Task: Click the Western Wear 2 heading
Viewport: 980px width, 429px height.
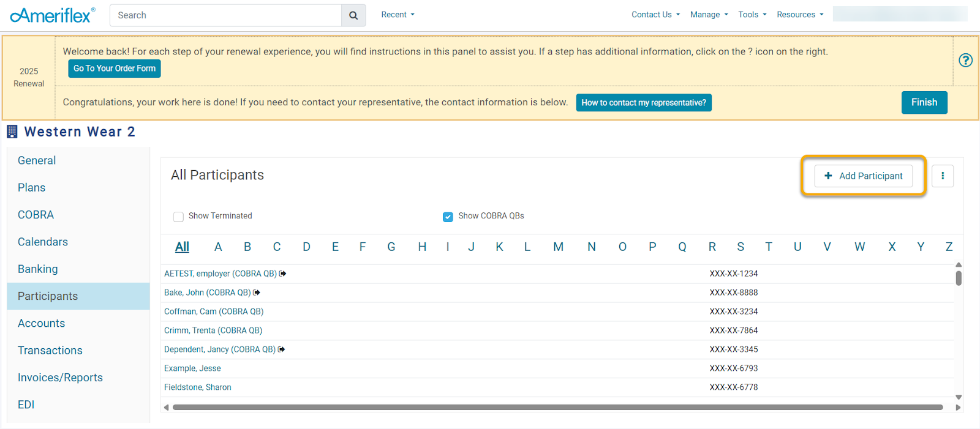Action: click(80, 132)
